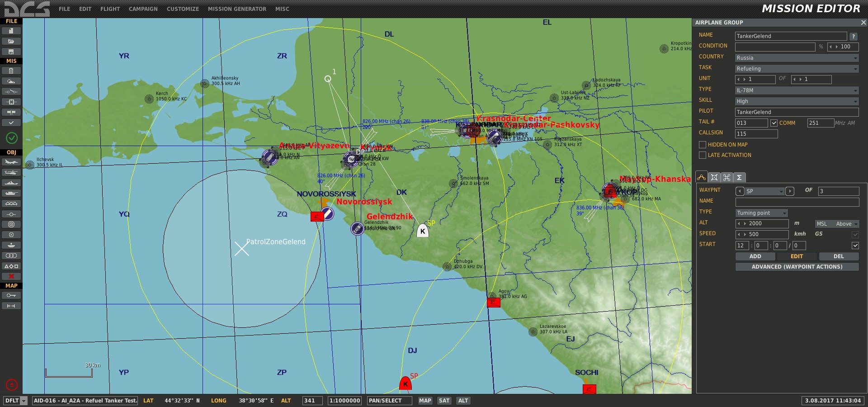Click the save mission icon

11,52
